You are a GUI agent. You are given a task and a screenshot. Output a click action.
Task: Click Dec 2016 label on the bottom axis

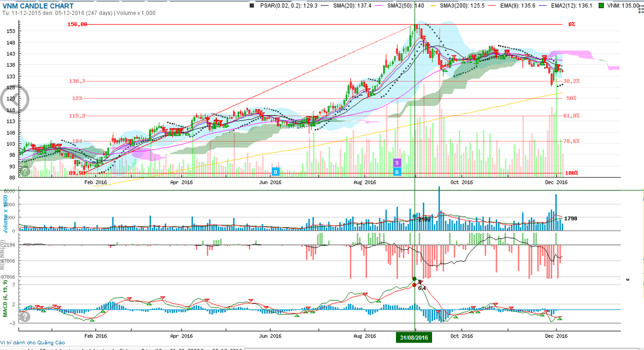point(556,336)
